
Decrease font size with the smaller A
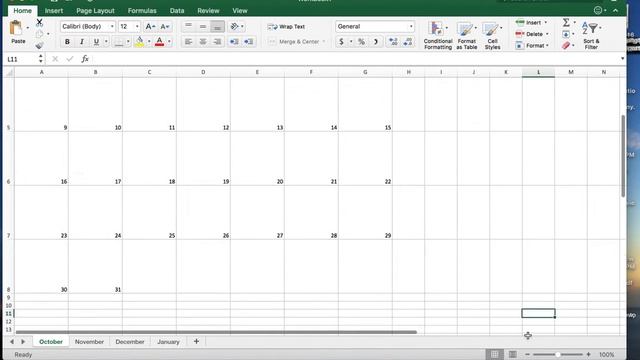click(x=164, y=27)
